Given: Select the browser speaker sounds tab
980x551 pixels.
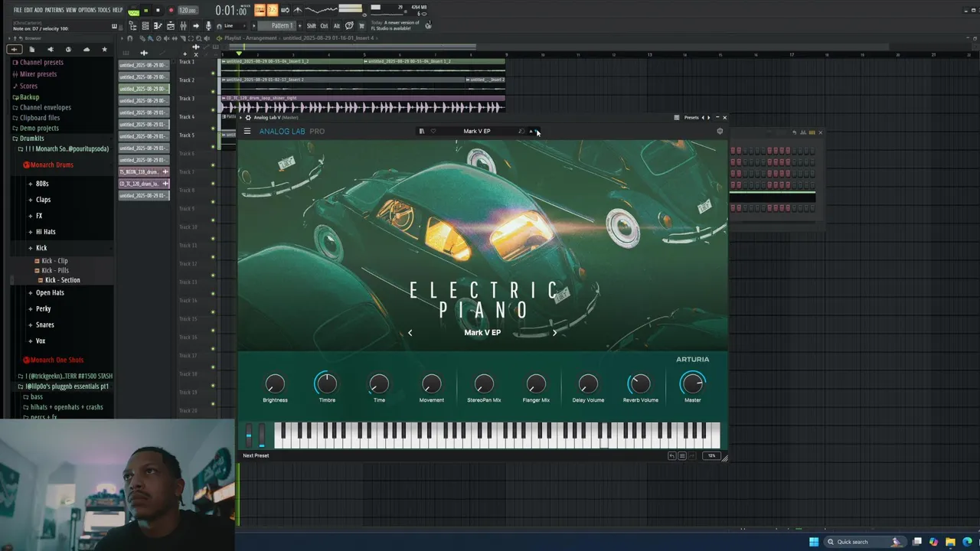Looking at the screenshot, I should click(50, 50).
